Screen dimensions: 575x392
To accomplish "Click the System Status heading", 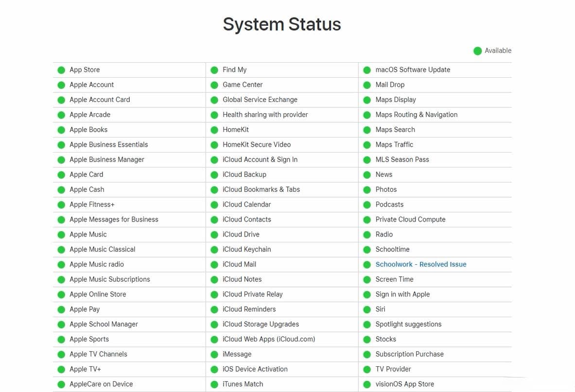I will point(281,24).
